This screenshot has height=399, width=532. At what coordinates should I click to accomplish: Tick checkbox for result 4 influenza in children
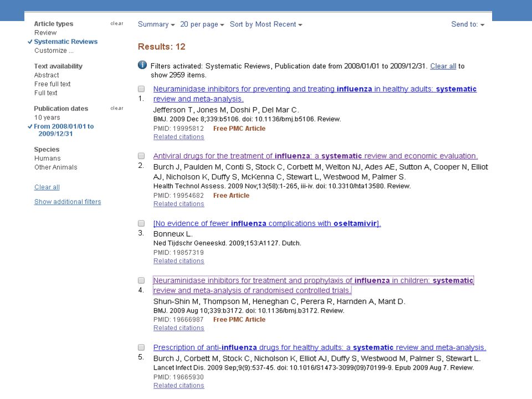click(x=141, y=280)
